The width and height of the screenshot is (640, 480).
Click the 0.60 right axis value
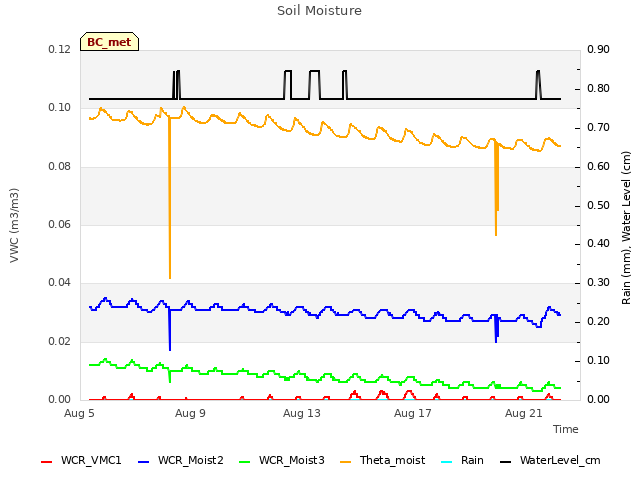point(598,167)
